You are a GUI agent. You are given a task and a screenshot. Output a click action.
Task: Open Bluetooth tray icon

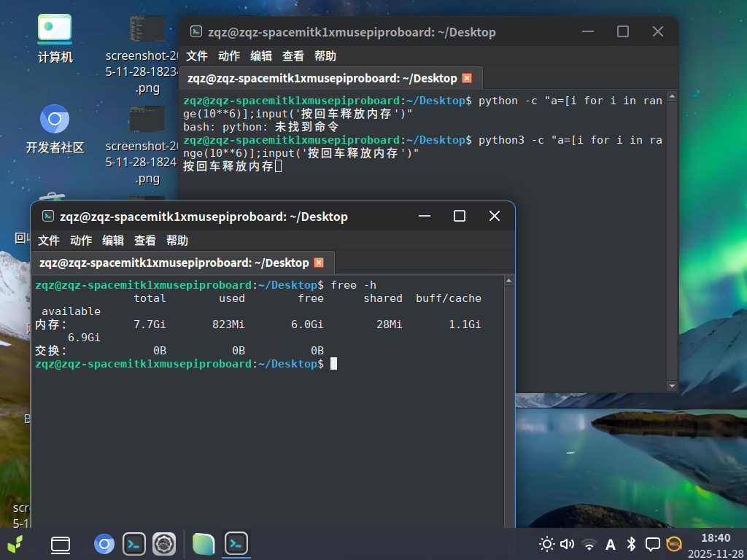[x=631, y=544]
